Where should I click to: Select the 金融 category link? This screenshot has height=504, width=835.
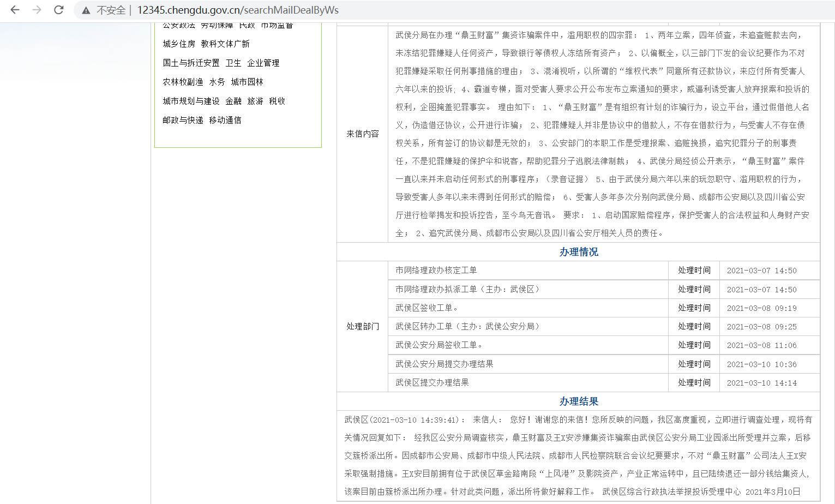(233, 101)
